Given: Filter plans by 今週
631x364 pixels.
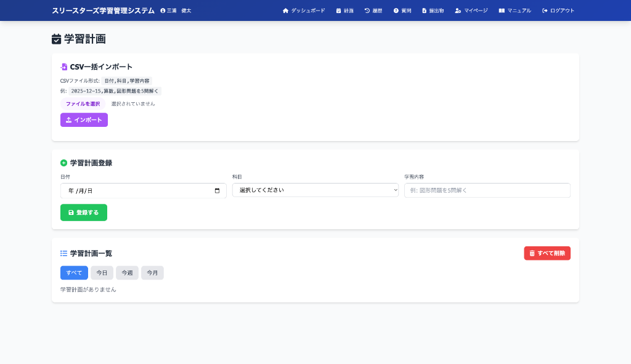Looking at the screenshot, I should (127, 273).
